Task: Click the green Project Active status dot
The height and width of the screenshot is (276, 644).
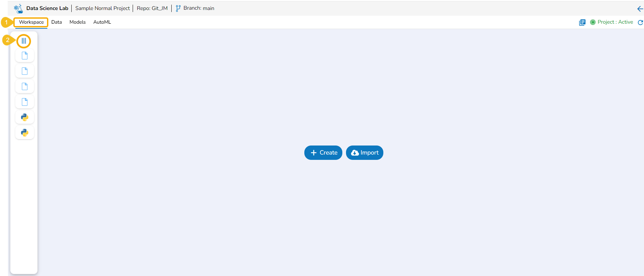Action: point(593,22)
